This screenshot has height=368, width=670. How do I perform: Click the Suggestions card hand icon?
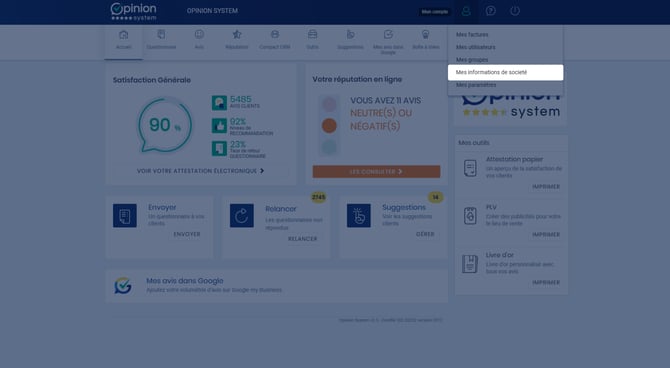[x=359, y=215]
